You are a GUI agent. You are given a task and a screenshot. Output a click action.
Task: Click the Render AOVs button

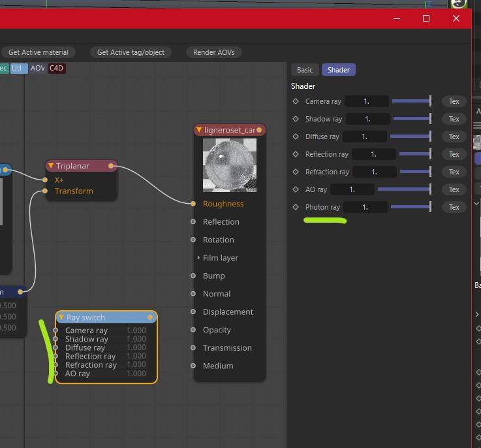pos(214,52)
